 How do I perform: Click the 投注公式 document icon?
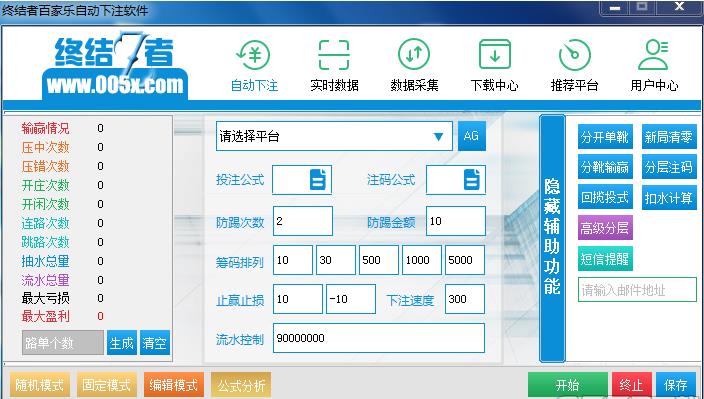pyautogui.click(x=318, y=180)
